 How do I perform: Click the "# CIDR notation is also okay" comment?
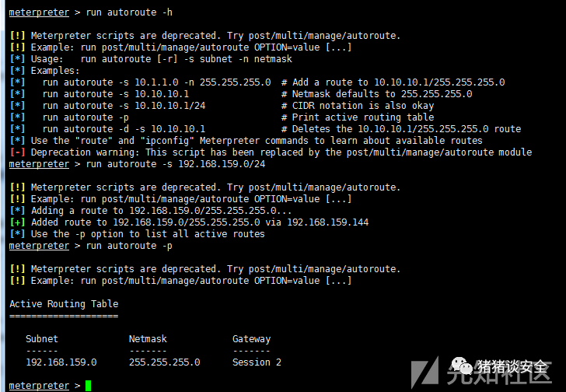click(358, 106)
